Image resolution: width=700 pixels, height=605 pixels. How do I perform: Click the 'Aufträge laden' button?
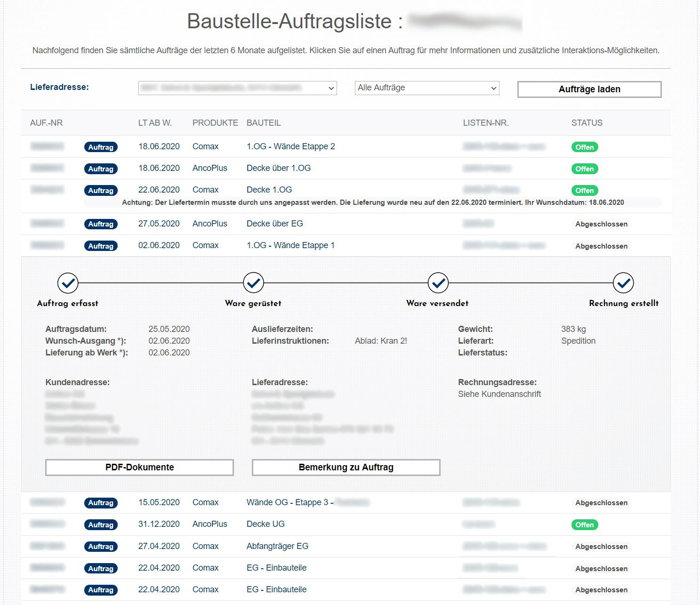click(589, 89)
